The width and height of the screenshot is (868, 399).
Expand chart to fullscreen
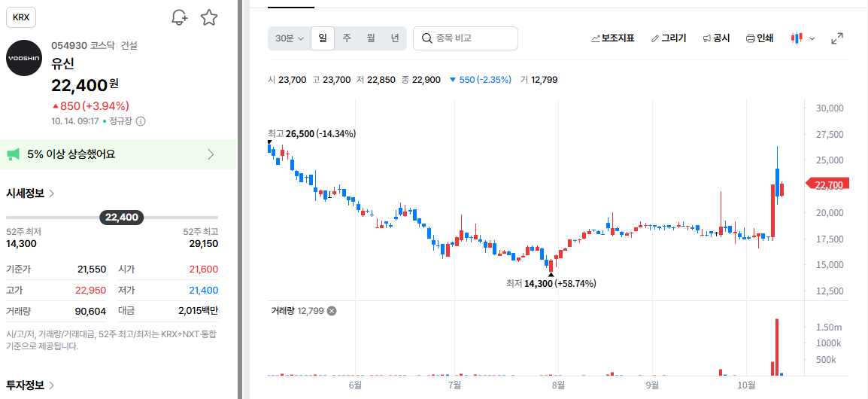tap(837, 38)
